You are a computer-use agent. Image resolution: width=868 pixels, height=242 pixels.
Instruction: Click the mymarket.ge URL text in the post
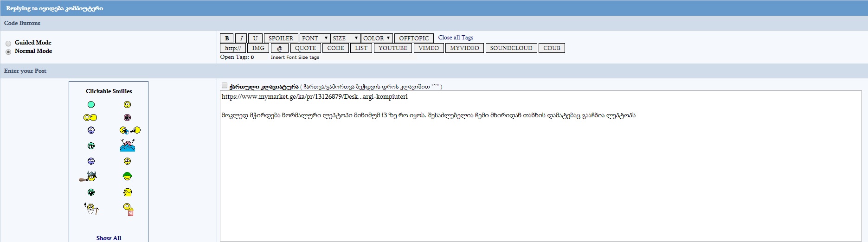[315, 97]
